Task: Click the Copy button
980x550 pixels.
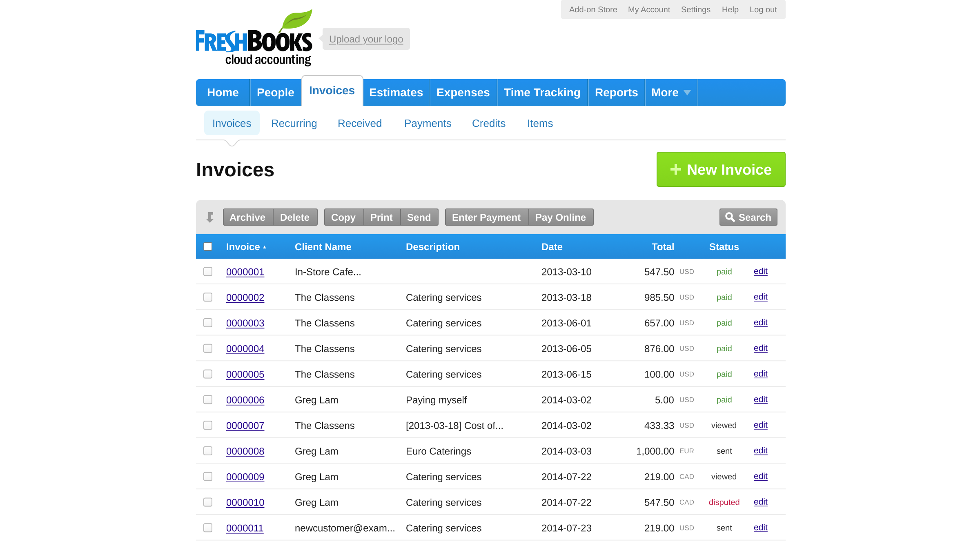Action: coord(343,217)
